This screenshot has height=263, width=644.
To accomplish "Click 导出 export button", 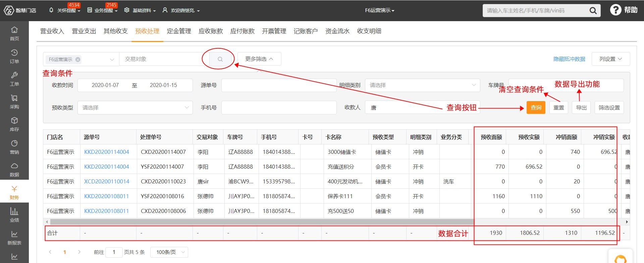I will pos(581,107).
